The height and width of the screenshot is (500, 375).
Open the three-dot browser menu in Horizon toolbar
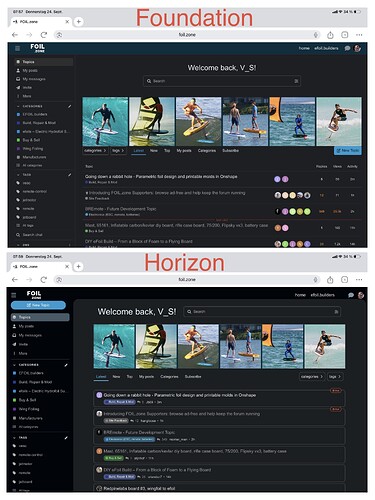tap(359, 280)
